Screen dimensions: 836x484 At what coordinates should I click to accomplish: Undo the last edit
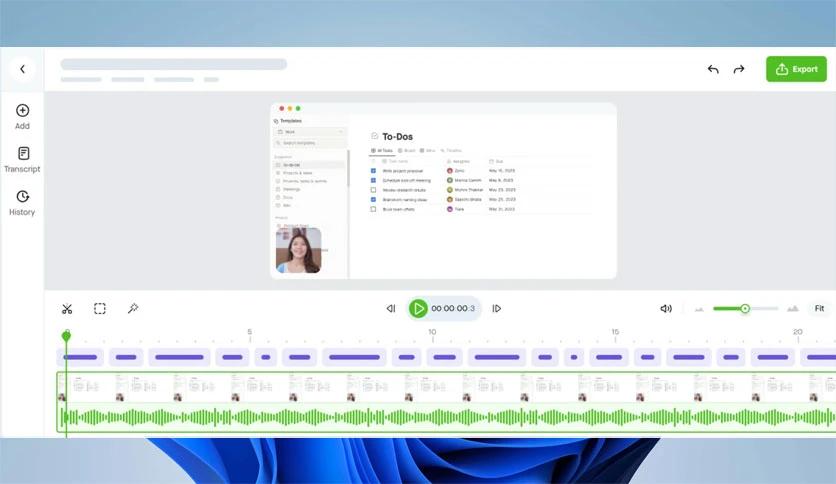(713, 69)
